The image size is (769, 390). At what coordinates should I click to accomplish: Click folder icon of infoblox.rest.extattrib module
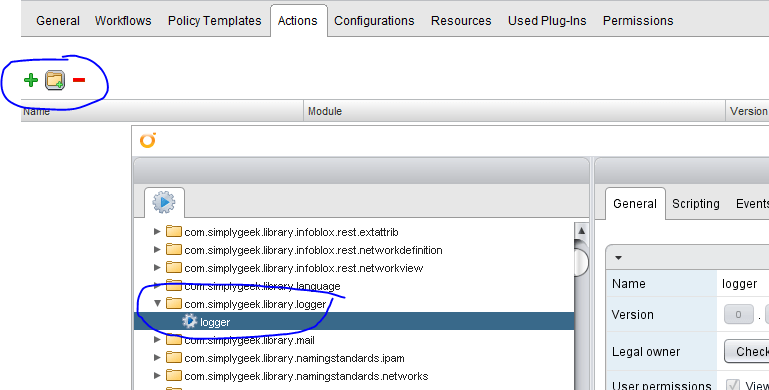(174, 232)
